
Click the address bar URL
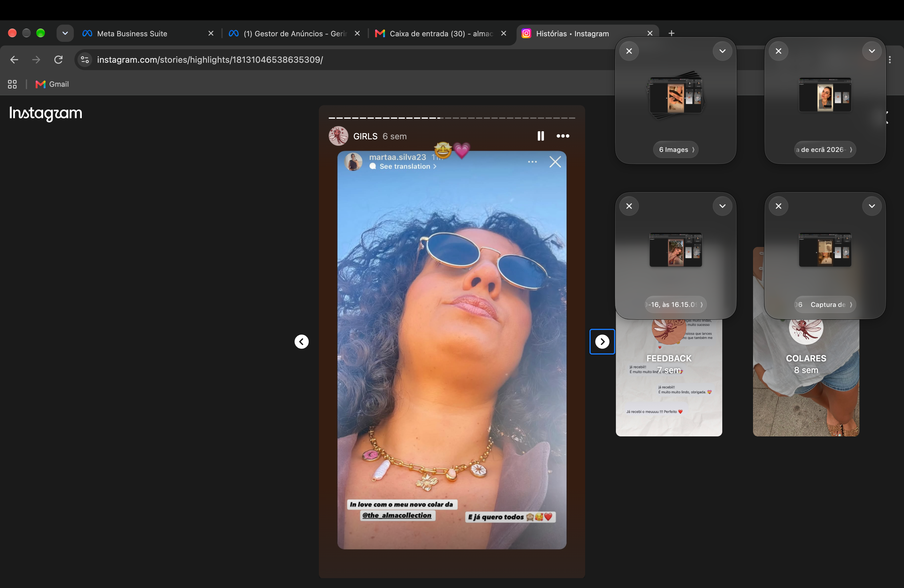click(x=210, y=60)
